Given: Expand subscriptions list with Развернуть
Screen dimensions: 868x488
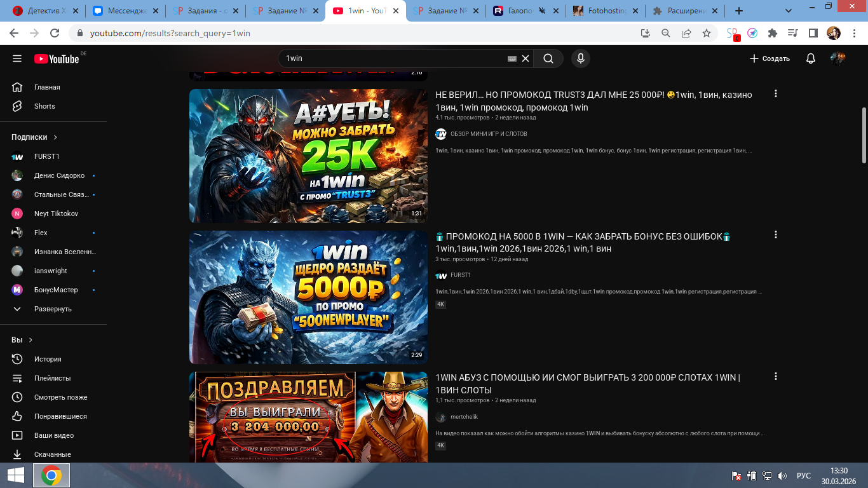Looking at the screenshot, I should pyautogui.click(x=53, y=309).
